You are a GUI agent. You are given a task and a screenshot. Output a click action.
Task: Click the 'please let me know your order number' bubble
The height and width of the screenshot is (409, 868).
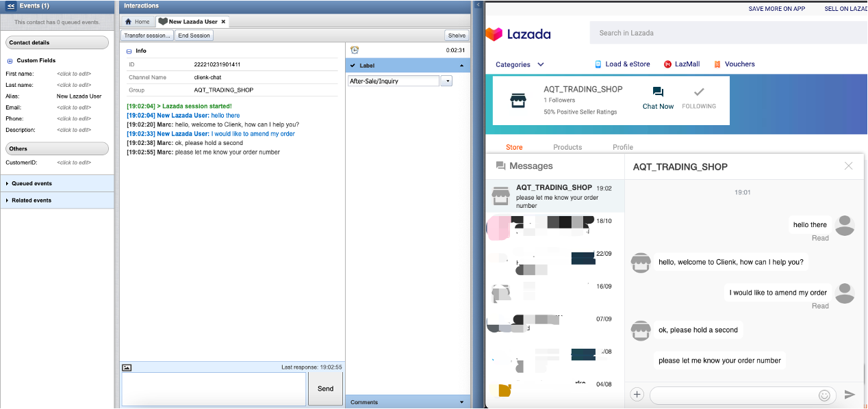pos(719,360)
